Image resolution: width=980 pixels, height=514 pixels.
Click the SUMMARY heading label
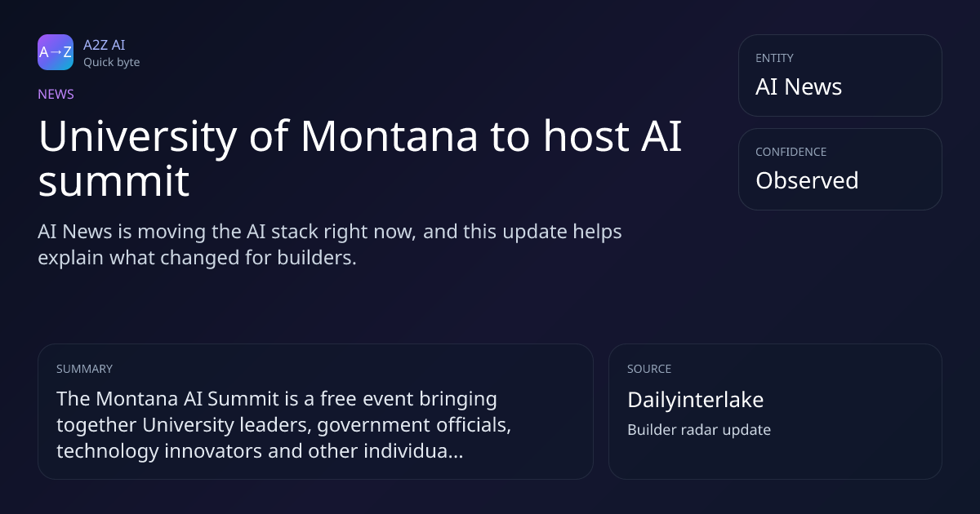pos(84,369)
